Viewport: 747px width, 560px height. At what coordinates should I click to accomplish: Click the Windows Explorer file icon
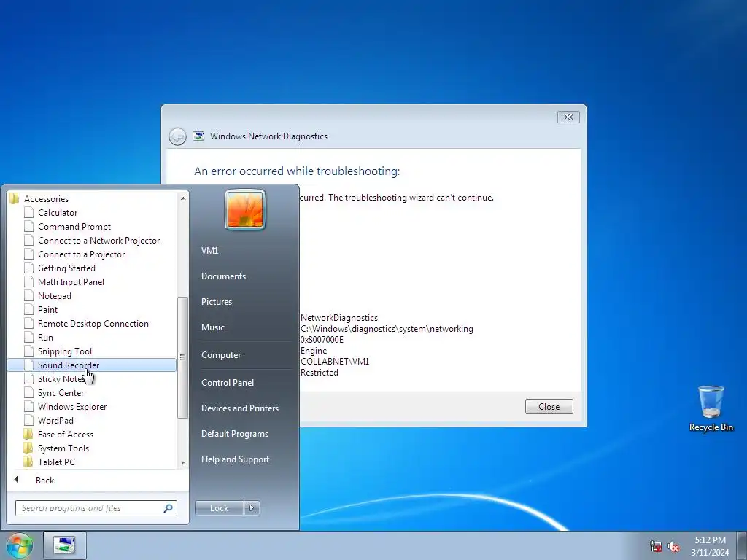point(29,407)
